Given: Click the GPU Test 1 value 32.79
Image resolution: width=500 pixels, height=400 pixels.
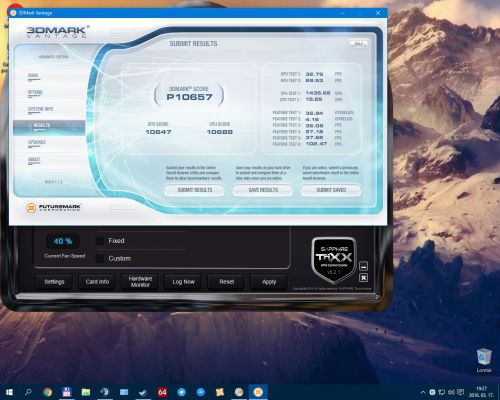Looking at the screenshot, I should pos(314,74).
